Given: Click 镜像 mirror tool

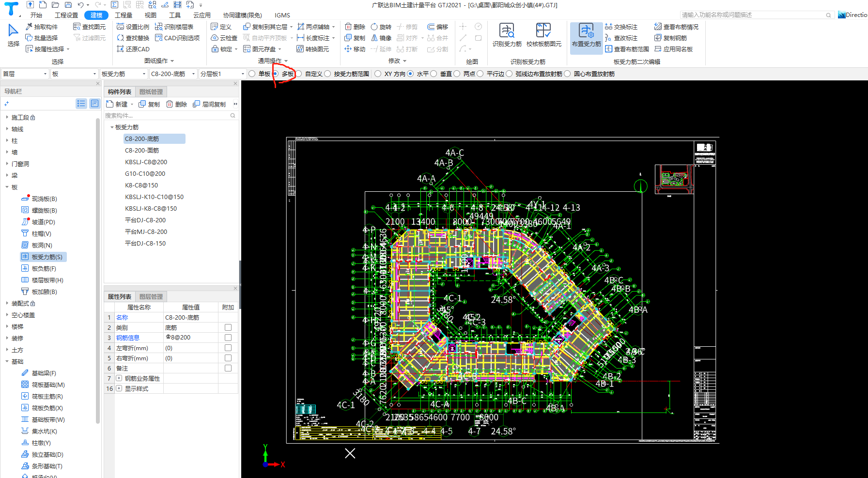Looking at the screenshot, I should click(x=381, y=38).
